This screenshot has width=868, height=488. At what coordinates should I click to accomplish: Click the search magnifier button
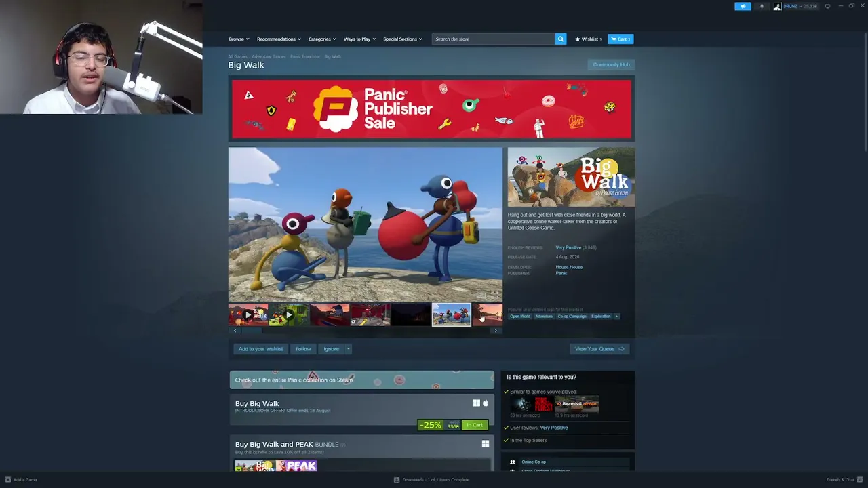click(x=561, y=39)
